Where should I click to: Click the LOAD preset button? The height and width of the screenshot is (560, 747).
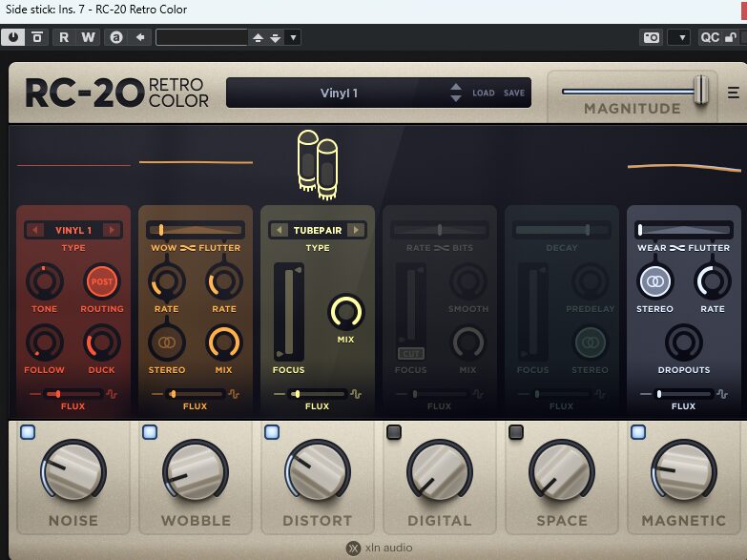click(484, 93)
